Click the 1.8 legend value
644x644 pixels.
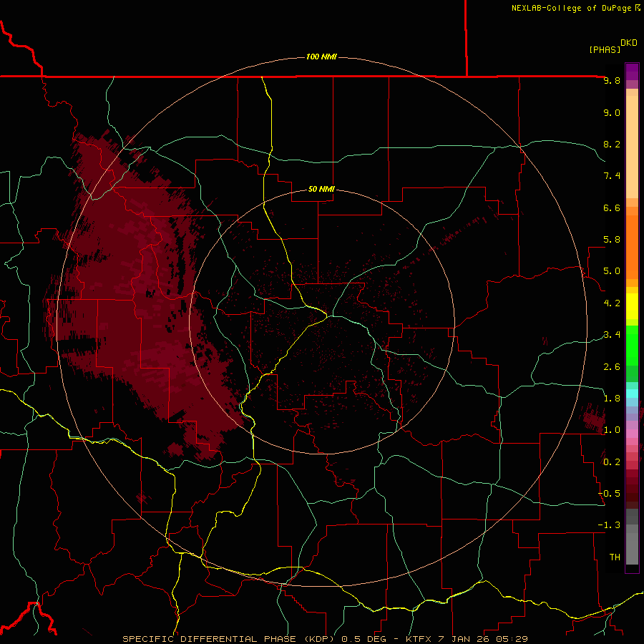(x=612, y=399)
